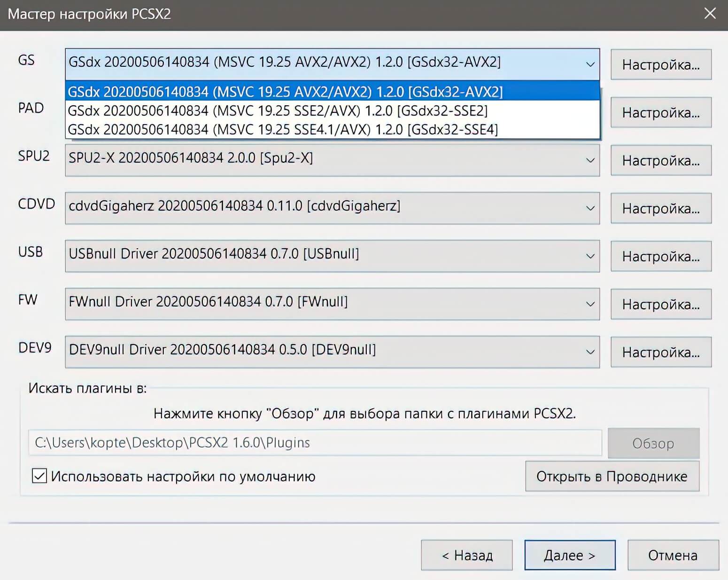Screen dimensions: 728x580
Task: Proceed with 'Далее >' button
Action: click(570, 555)
